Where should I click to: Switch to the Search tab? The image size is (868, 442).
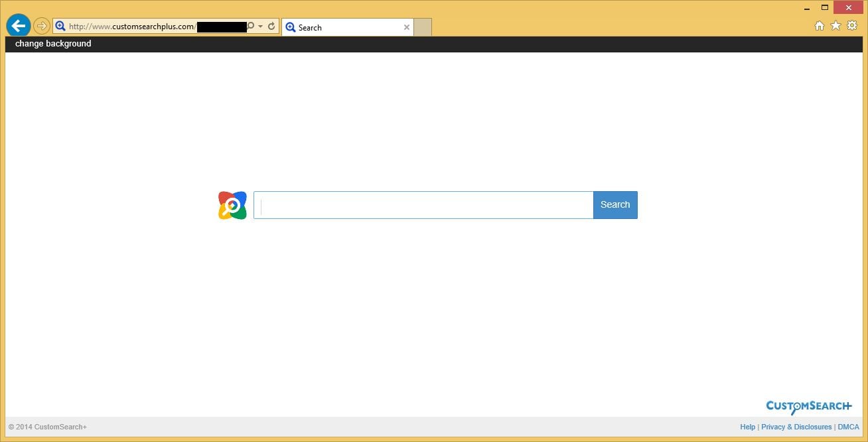pos(332,27)
